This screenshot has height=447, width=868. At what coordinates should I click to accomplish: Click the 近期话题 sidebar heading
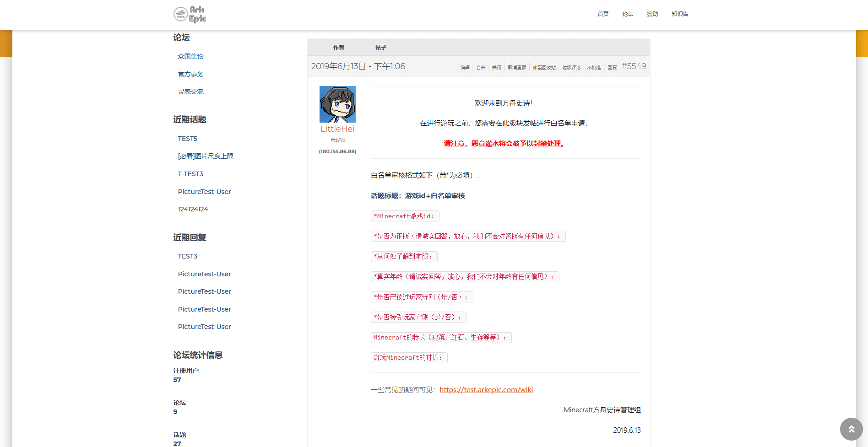point(190,119)
